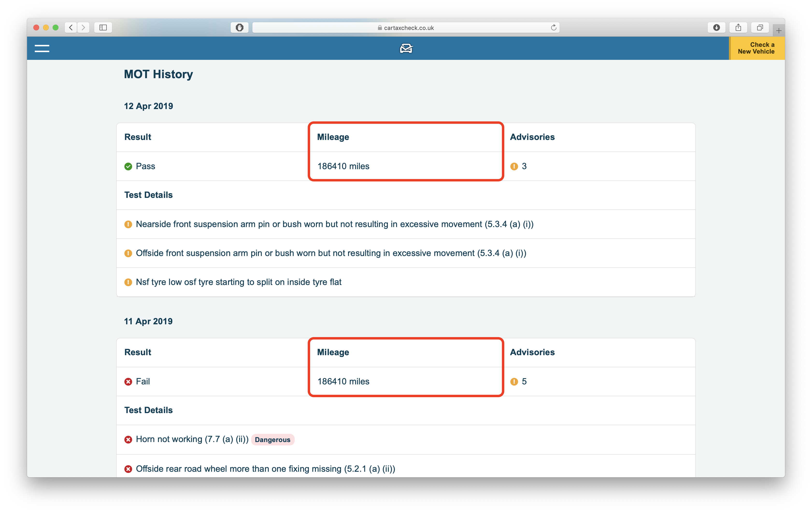Image resolution: width=812 pixels, height=513 pixels.
Task: Click Mileage column header in 12 Apr table
Action: click(x=333, y=137)
